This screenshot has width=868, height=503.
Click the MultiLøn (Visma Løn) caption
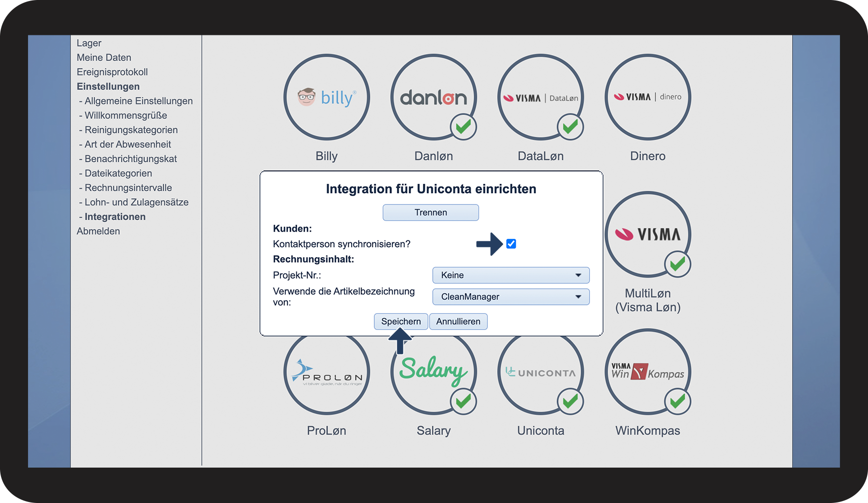click(x=648, y=300)
